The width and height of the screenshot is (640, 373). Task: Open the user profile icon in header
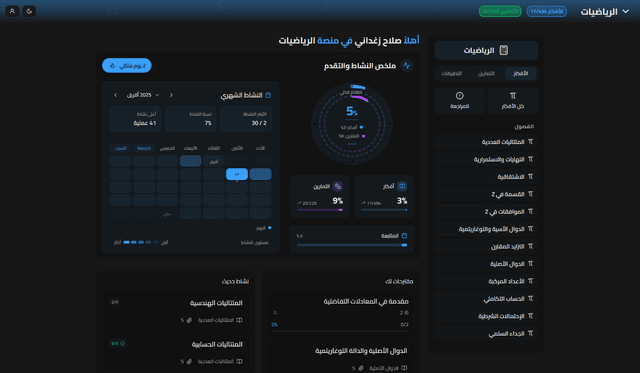[12, 11]
